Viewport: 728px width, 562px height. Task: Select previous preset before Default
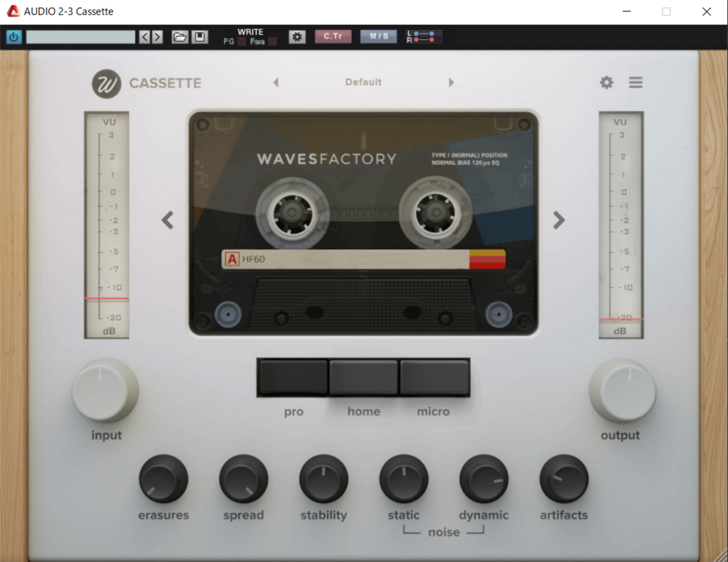276,82
